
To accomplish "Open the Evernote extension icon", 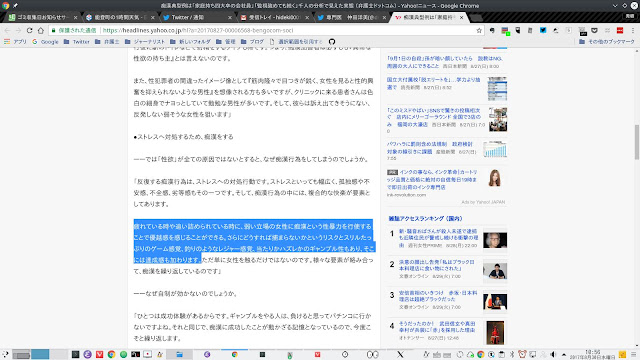I will tap(492, 30).
